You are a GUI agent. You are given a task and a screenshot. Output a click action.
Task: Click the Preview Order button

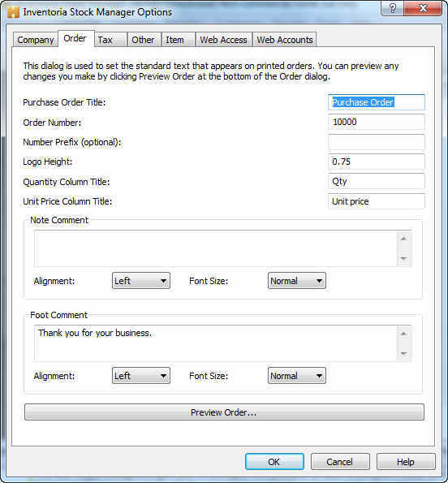pos(224,412)
